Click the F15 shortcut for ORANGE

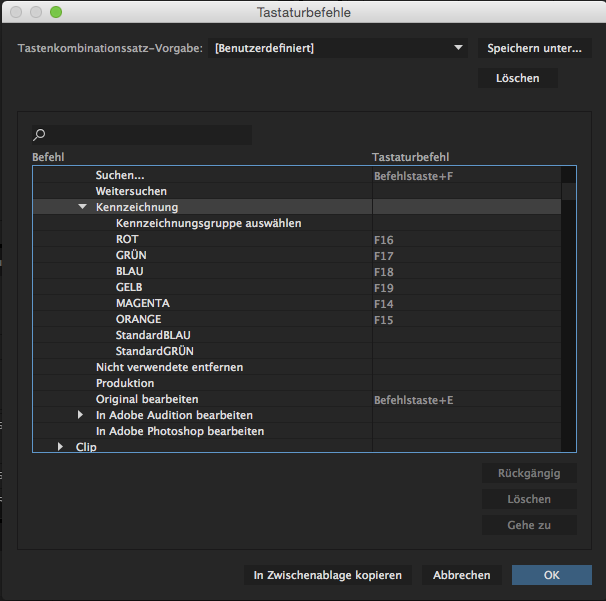(x=384, y=319)
